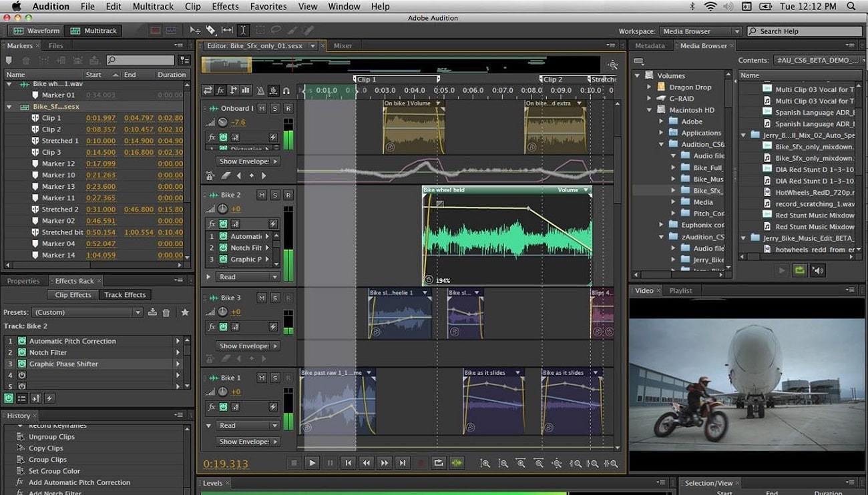Mute the Bike 2 track
The height and width of the screenshot is (495, 868).
point(261,194)
